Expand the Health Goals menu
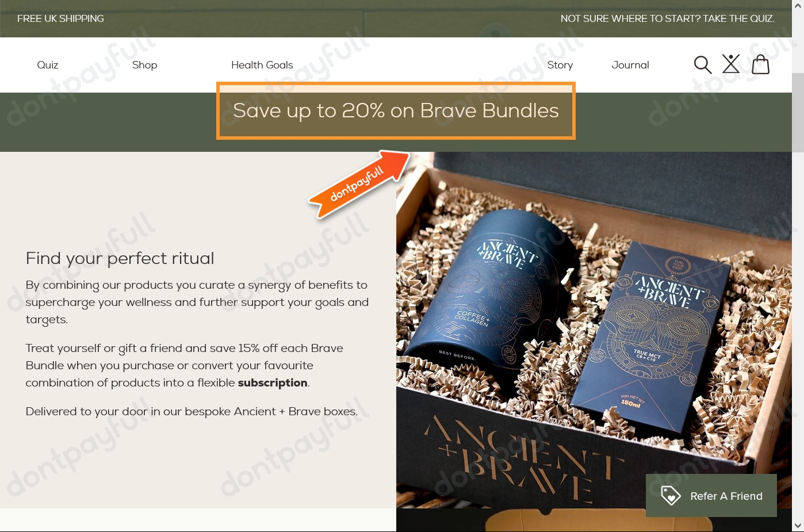The width and height of the screenshot is (804, 532). (x=262, y=65)
